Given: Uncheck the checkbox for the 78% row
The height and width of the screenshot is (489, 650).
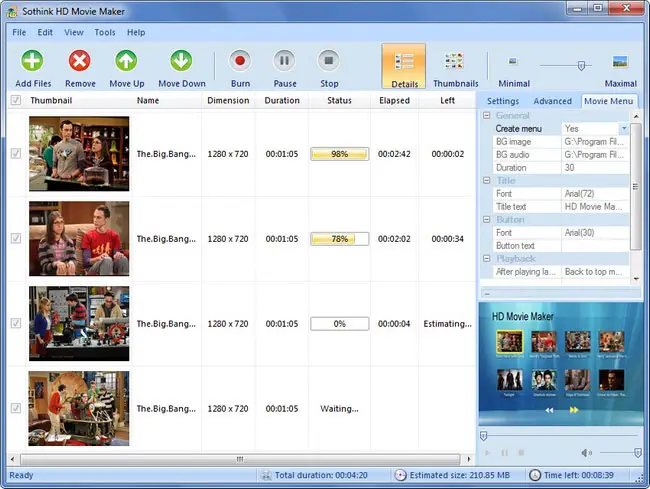Looking at the screenshot, I should [x=16, y=238].
